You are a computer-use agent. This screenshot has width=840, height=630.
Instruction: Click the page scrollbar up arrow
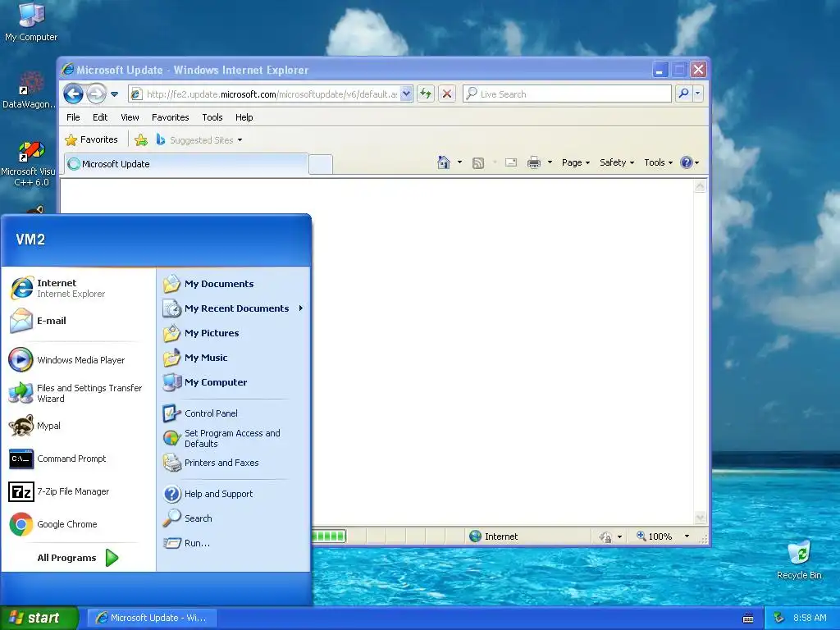tap(700, 186)
